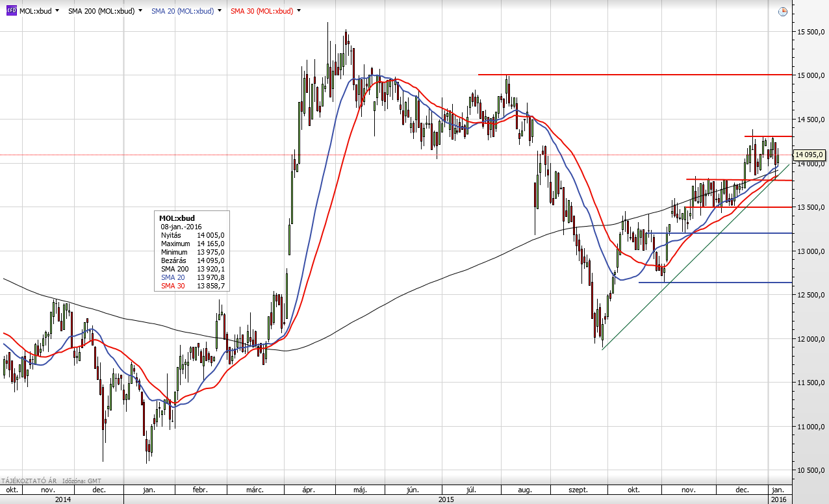
Task: Click the jún. month label on time axis
Action: 413,490
